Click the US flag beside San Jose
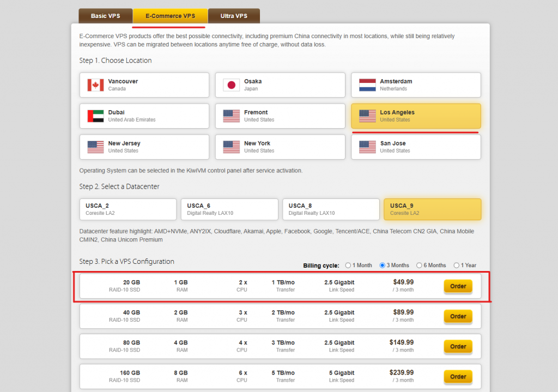 (x=367, y=147)
